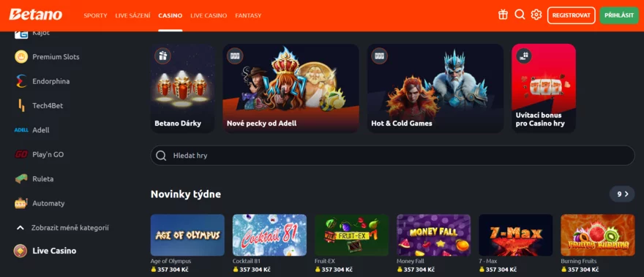Viewport: 644px width, 277px height.
Task: Select Premium Slots crown icon in sidebar
Action: point(21,56)
